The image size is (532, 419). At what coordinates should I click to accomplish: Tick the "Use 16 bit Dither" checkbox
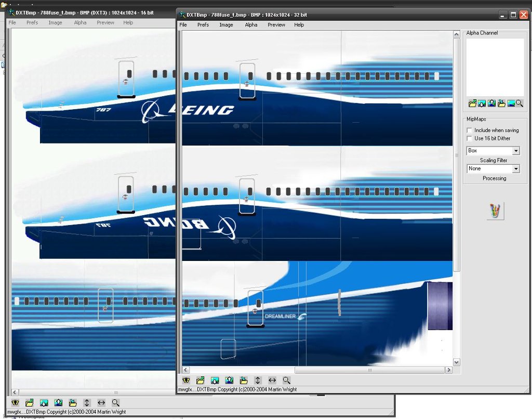tap(470, 138)
